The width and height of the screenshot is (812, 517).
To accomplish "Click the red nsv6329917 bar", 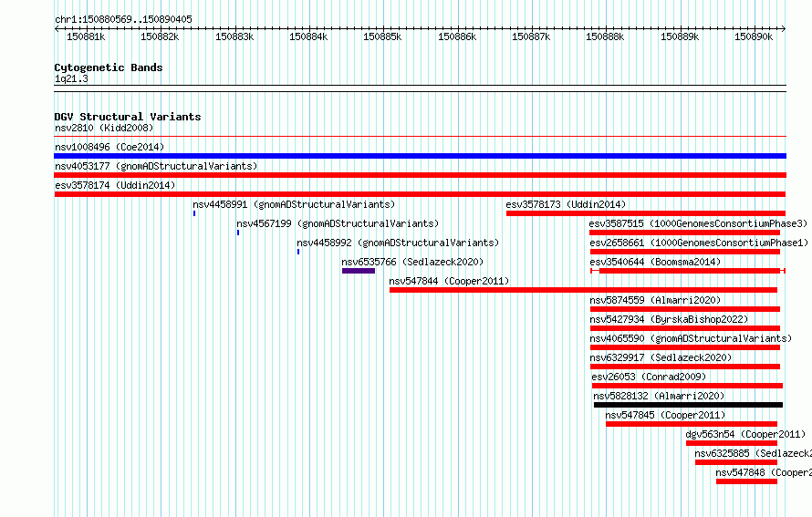I will 685,367.
